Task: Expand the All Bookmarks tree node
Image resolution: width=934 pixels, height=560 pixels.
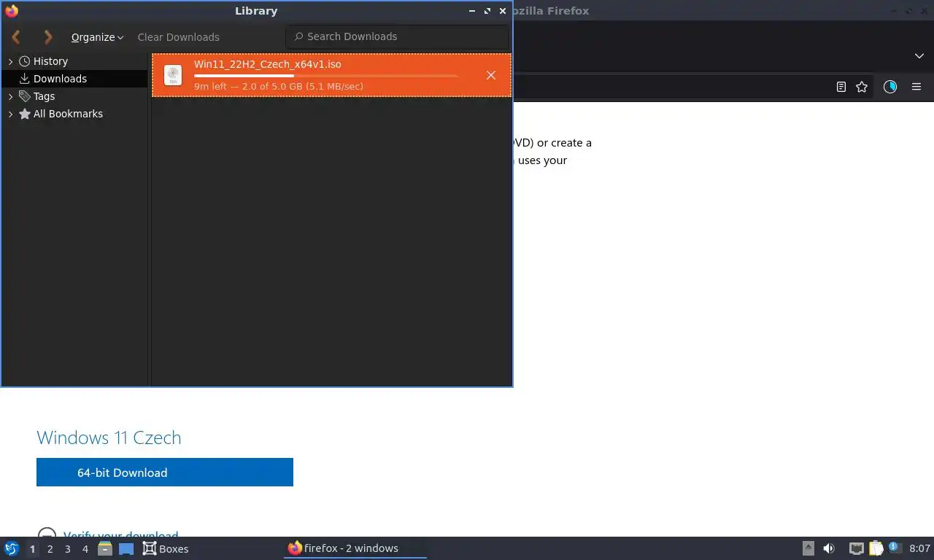Action: coord(10,114)
